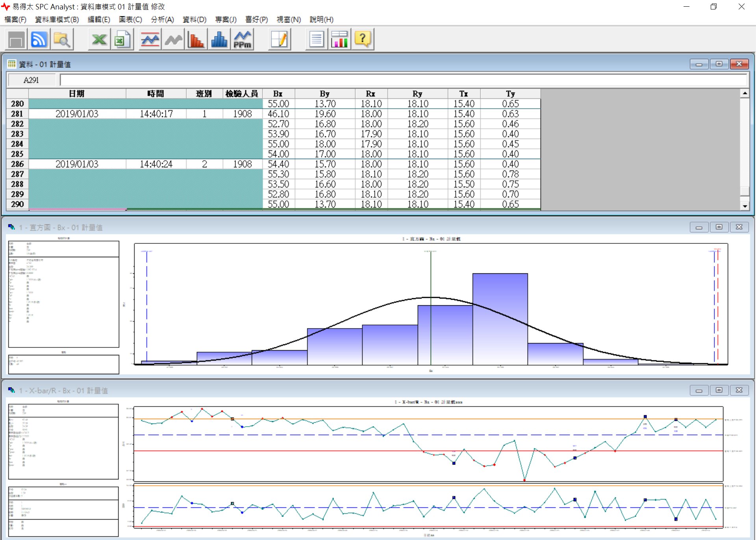
Task: Click the gray trend chart icon
Action: pyautogui.click(x=172, y=39)
